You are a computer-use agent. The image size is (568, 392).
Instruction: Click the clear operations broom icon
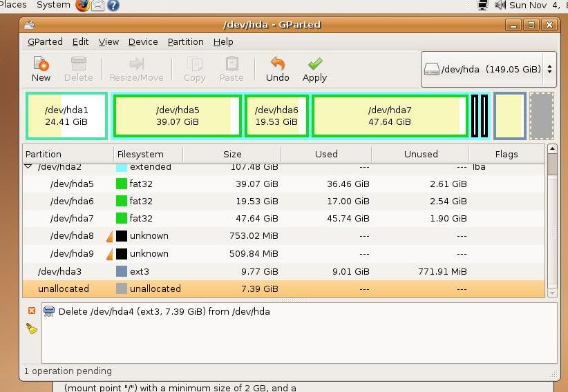pos(32,329)
